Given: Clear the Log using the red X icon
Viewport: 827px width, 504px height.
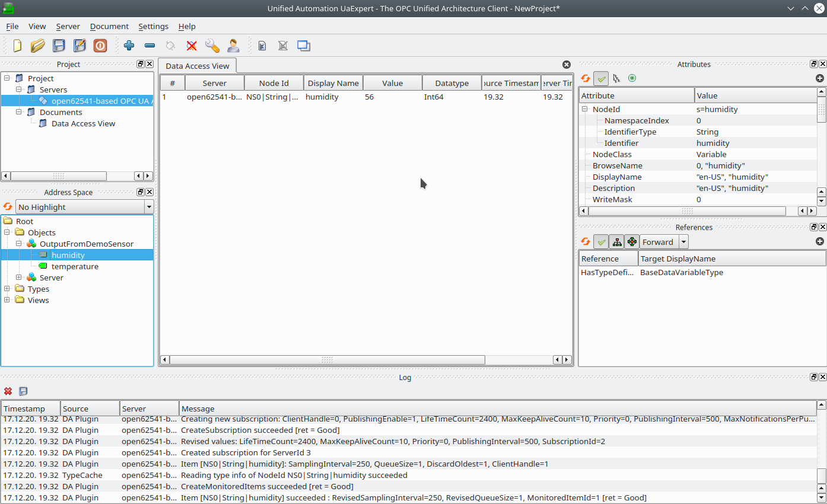Looking at the screenshot, I should 8,391.
